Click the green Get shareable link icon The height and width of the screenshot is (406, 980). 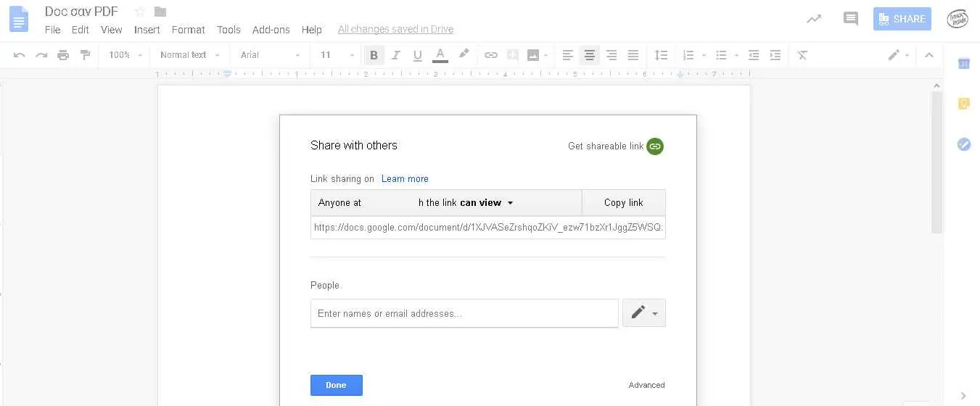655,146
